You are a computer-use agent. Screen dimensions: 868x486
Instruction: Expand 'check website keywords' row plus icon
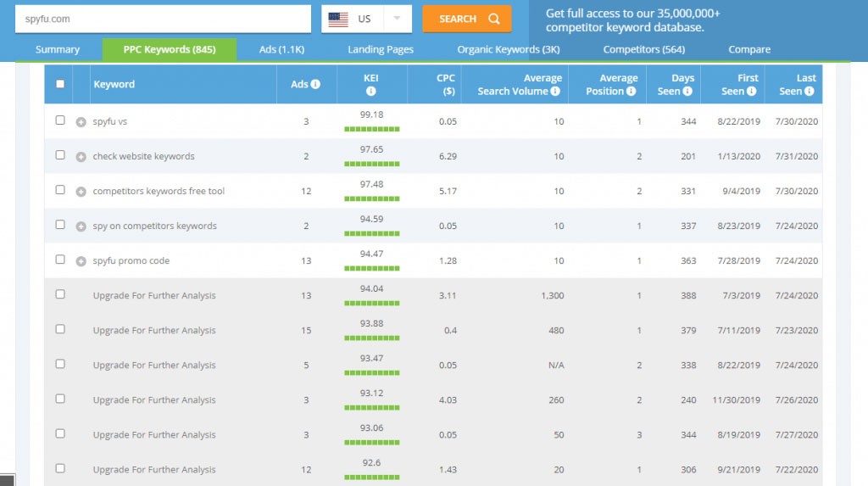(x=81, y=157)
